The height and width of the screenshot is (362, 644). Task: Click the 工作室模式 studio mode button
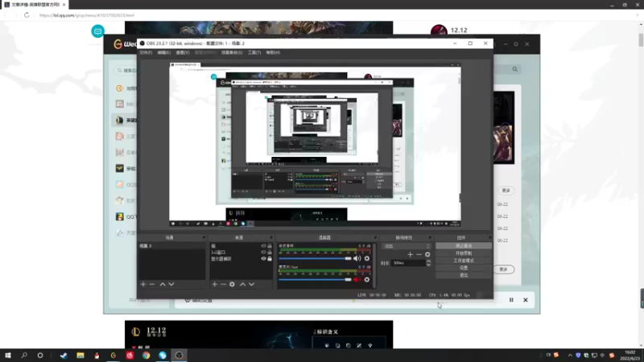coord(464,261)
